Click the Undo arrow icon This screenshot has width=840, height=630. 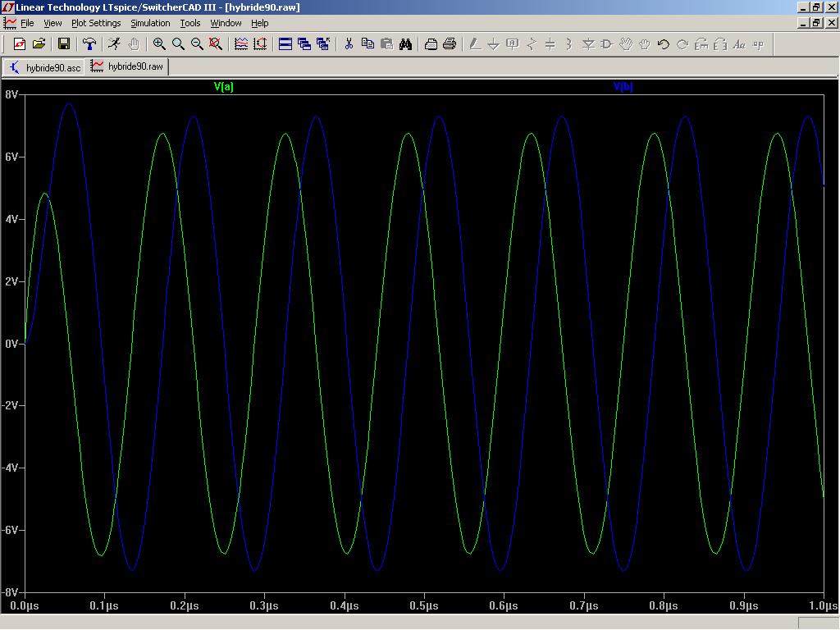click(663, 44)
